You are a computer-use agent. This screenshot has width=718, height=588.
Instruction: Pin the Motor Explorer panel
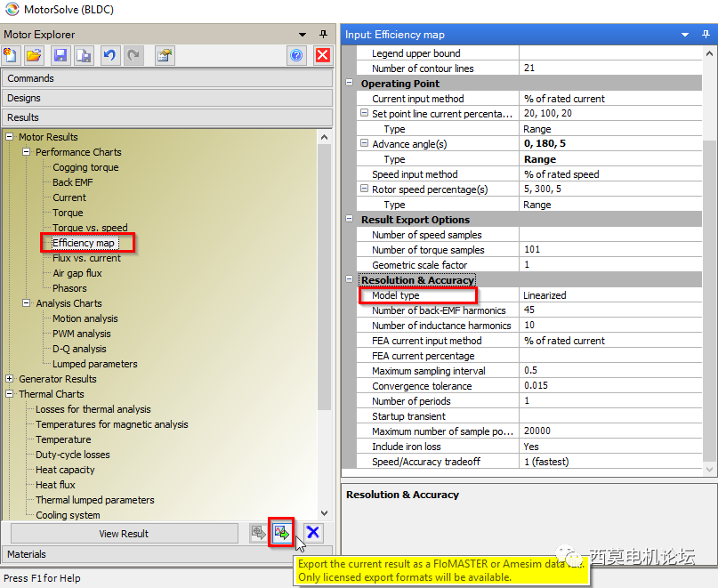point(323,35)
